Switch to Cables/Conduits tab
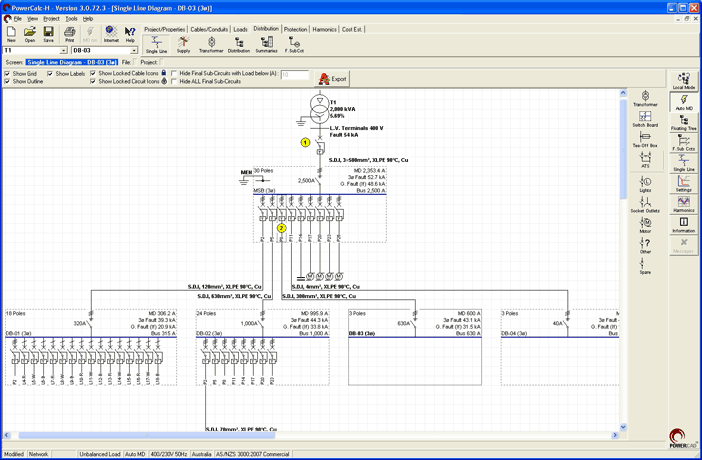This screenshot has height=460, width=702. (x=209, y=29)
